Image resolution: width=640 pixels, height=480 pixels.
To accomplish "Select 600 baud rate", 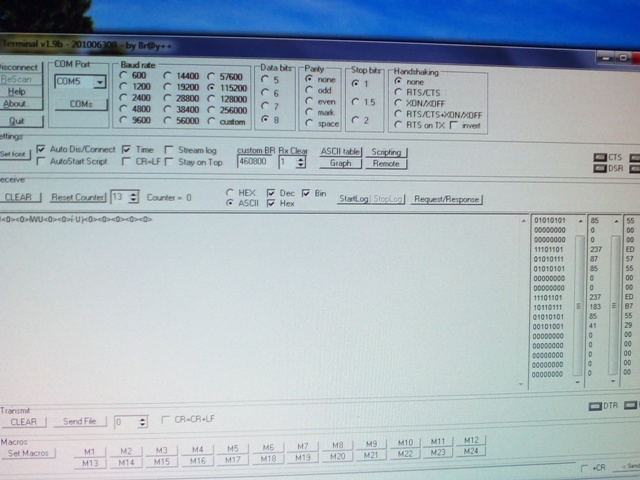I will pyautogui.click(x=123, y=75).
